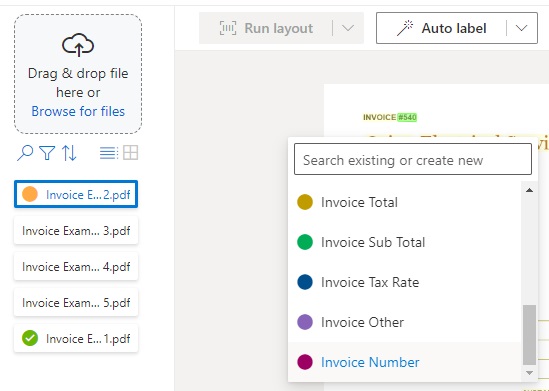Click the cloud upload icon

coord(78,44)
